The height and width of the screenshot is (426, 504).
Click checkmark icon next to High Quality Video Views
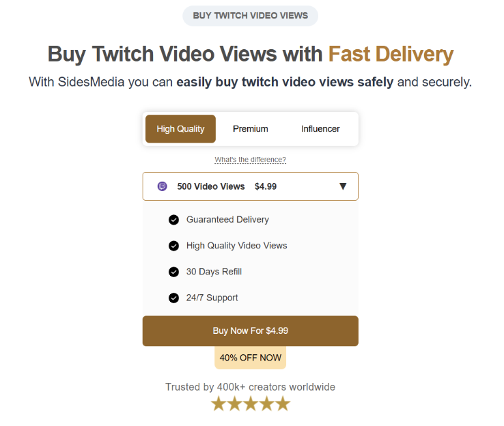pyautogui.click(x=173, y=246)
